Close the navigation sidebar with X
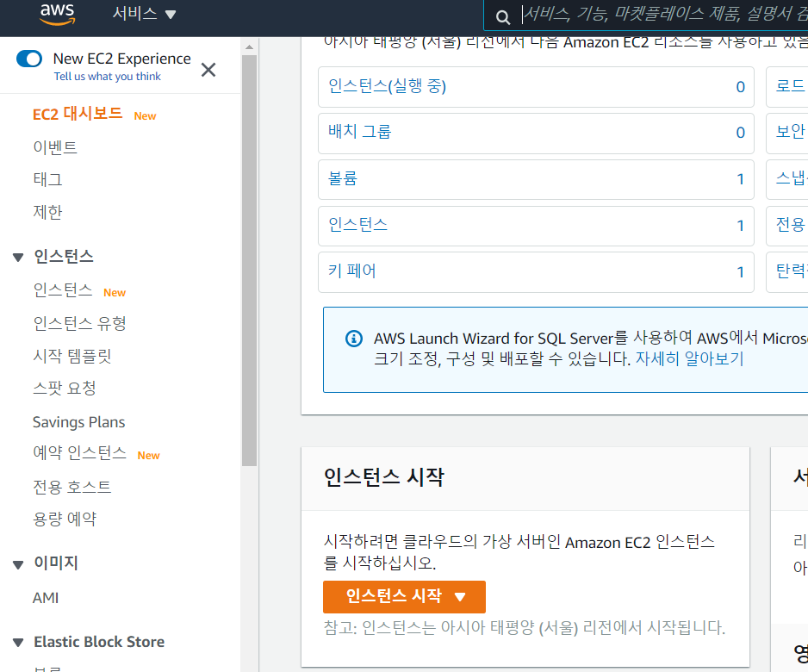This screenshot has width=808, height=672. (208, 70)
